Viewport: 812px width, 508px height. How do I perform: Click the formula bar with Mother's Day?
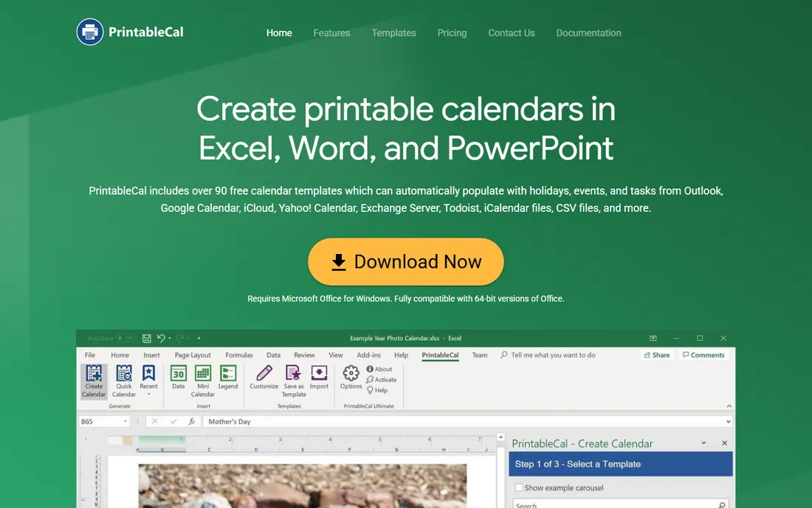464,422
